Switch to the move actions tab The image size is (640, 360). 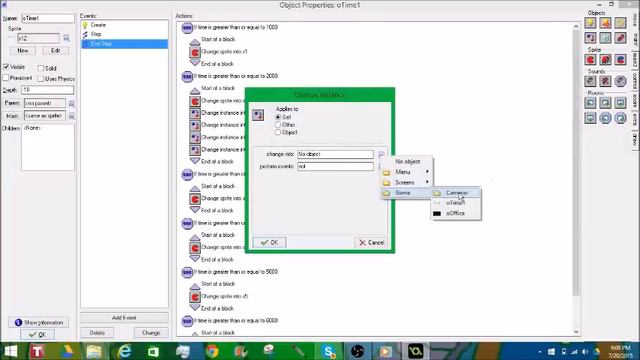[635, 19]
